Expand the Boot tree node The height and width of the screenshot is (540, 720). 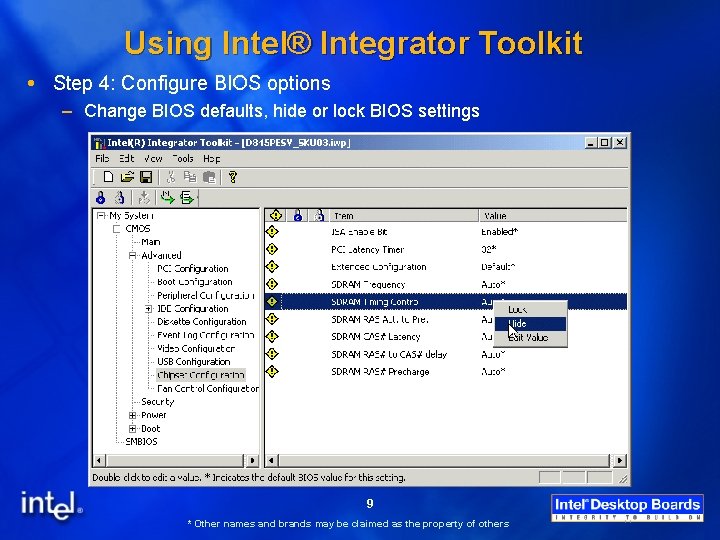[x=132, y=428]
